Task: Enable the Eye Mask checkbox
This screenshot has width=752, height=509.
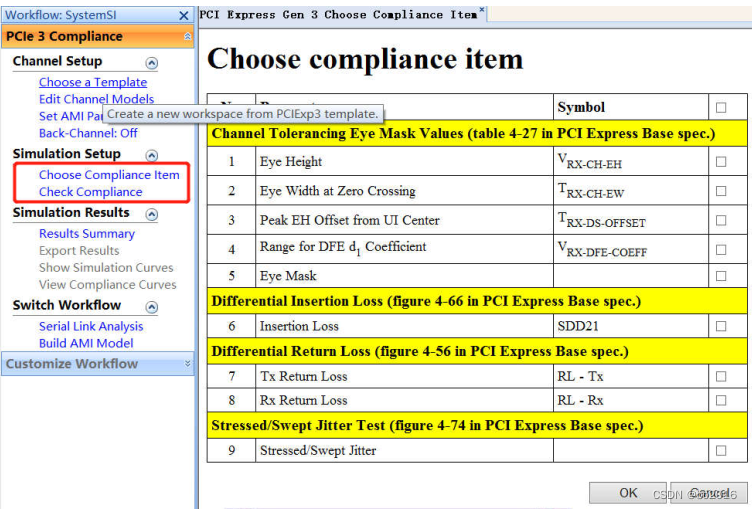Action: [x=721, y=276]
